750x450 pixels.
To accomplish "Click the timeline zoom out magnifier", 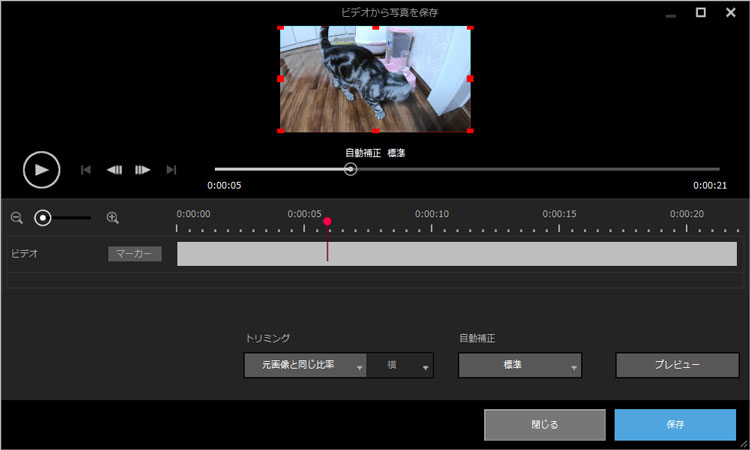I will [16, 217].
